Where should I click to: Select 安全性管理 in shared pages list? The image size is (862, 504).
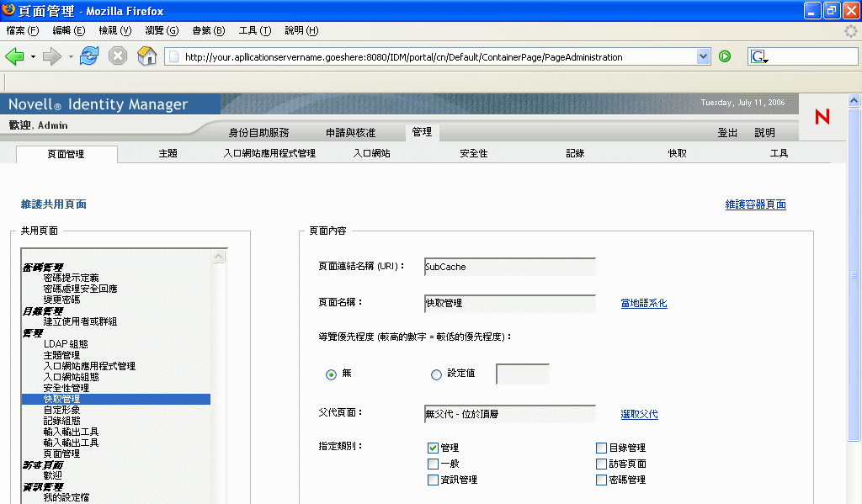pos(66,388)
